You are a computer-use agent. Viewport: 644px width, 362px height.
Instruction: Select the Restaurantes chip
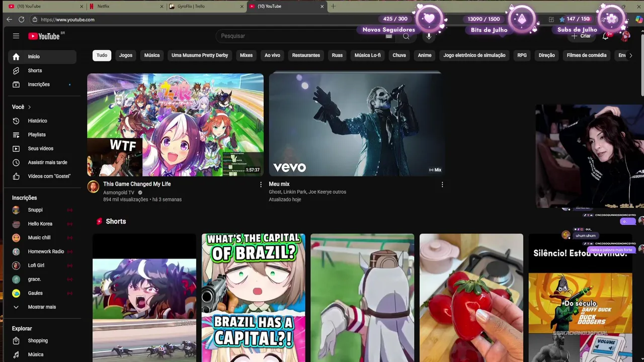pyautogui.click(x=306, y=55)
